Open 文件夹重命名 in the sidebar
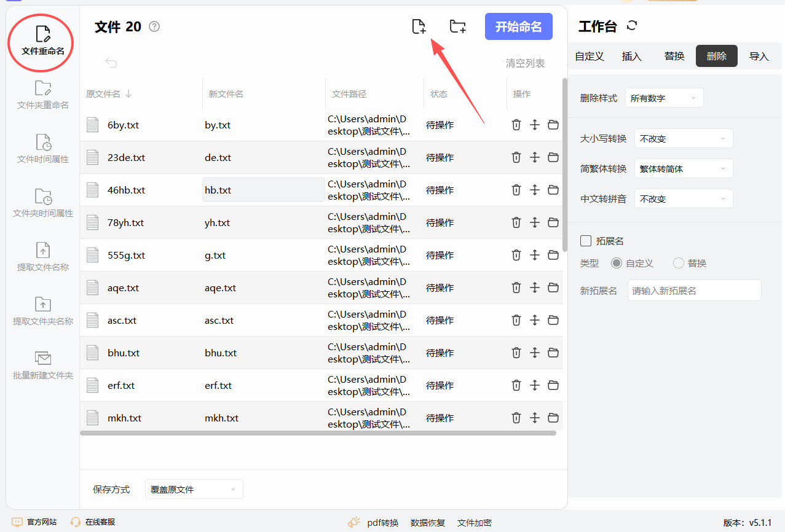The height and width of the screenshot is (532, 785). [43, 95]
